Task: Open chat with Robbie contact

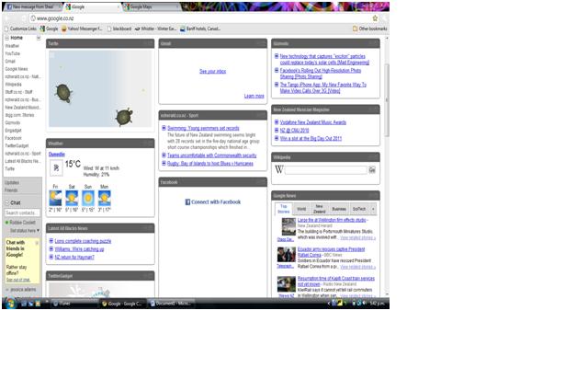Action: click(x=22, y=223)
